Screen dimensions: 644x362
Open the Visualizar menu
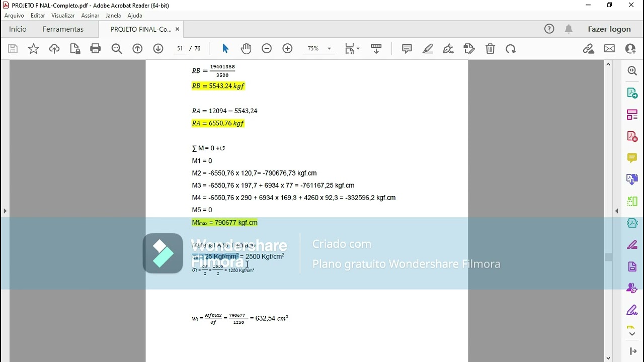63,16
